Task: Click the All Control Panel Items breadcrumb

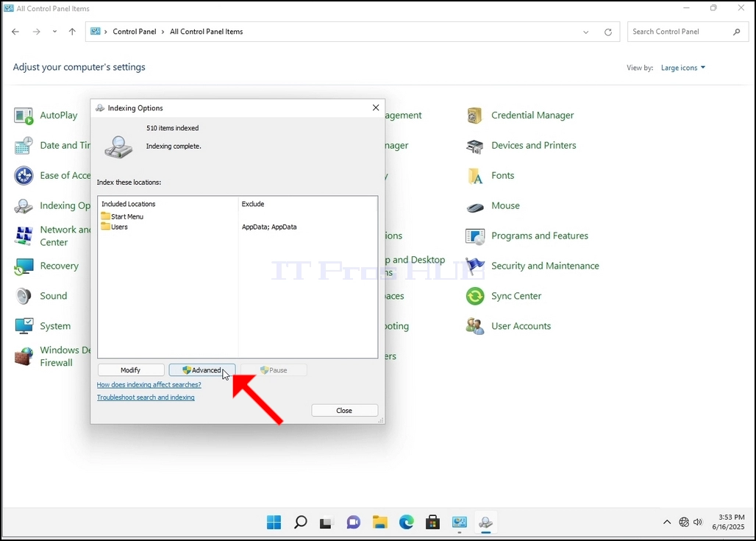Action: [x=207, y=32]
